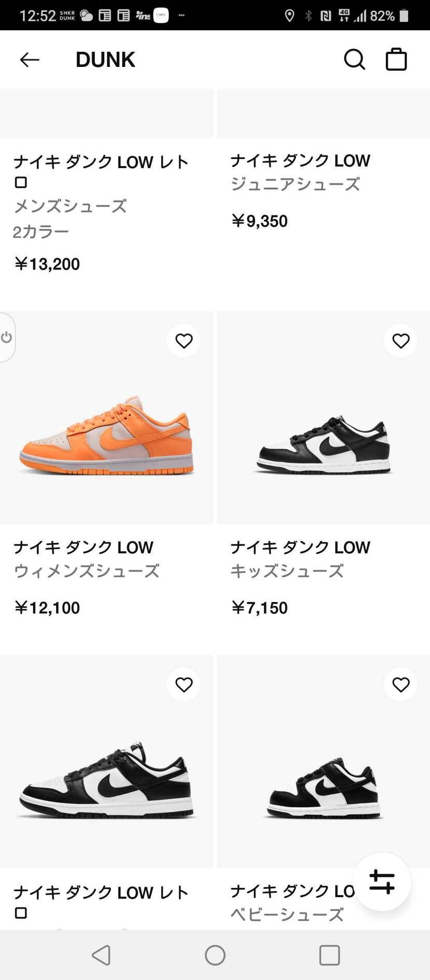
Task: Favorite the black Dunk Low kids shoe
Action: (x=400, y=341)
